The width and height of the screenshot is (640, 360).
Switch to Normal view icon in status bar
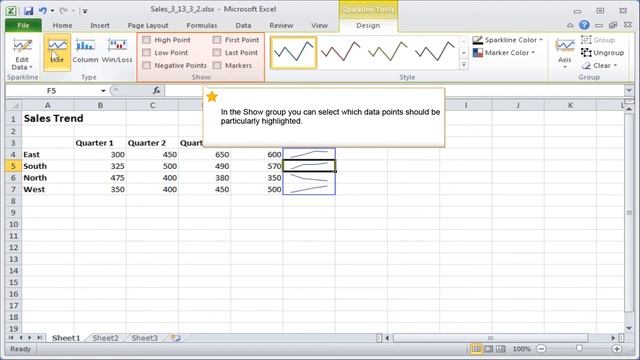pyautogui.click(x=476, y=349)
